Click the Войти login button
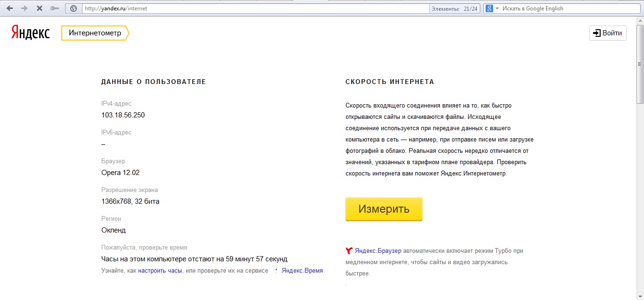644x300 pixels. (x=608, y=33)
